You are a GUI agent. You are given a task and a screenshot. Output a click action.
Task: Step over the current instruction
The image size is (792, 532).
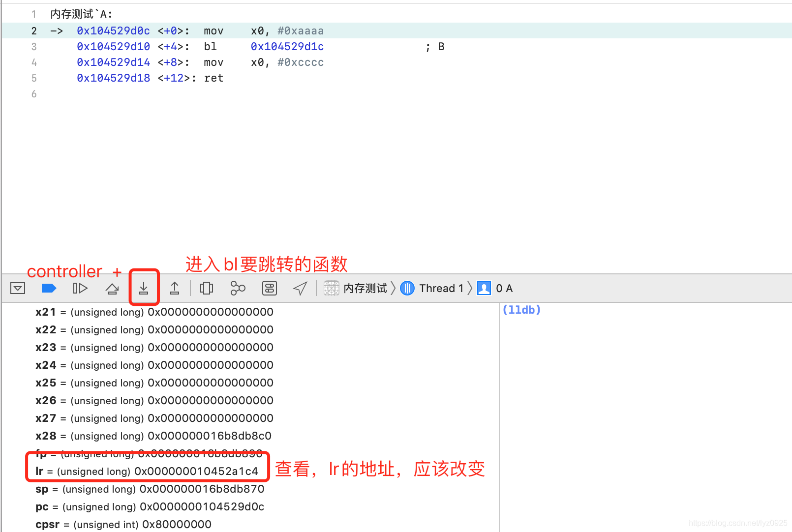tap(112, 288)
